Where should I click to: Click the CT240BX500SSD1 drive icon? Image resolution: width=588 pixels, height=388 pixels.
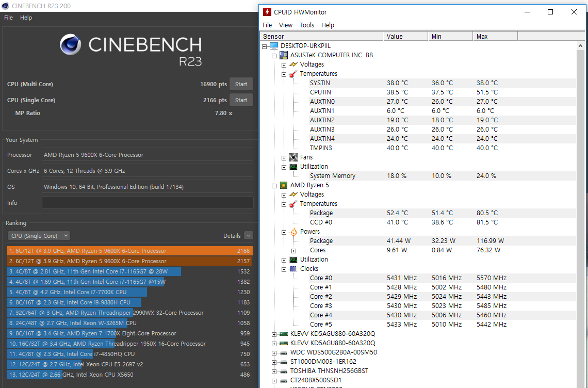pos(284,380)
